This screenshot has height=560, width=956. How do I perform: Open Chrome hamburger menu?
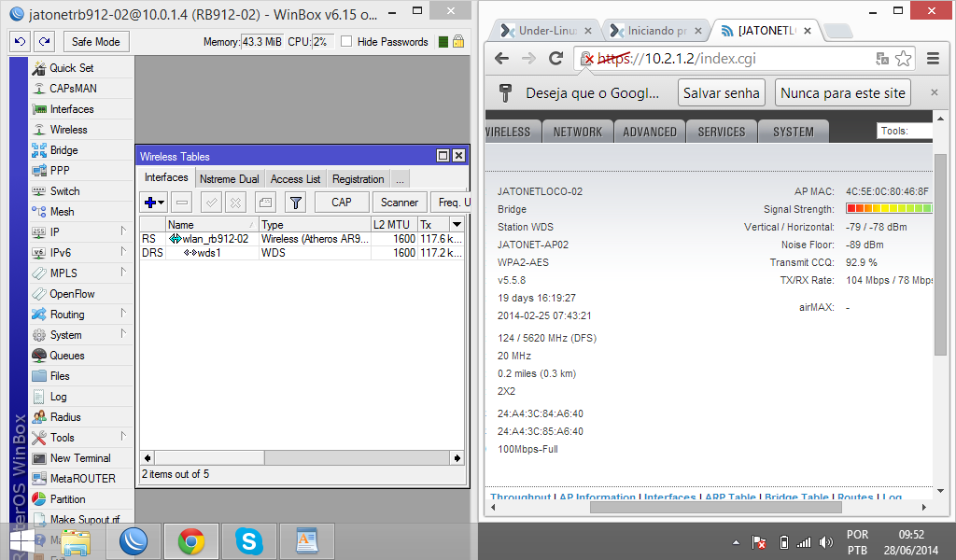pyautogui.click(x=933, y=59)
